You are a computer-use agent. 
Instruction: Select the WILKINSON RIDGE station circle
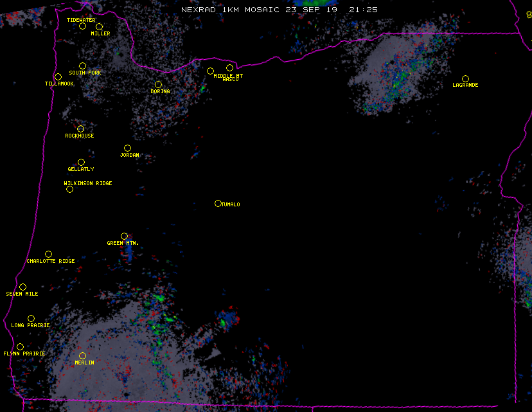(x=69, y=190)
